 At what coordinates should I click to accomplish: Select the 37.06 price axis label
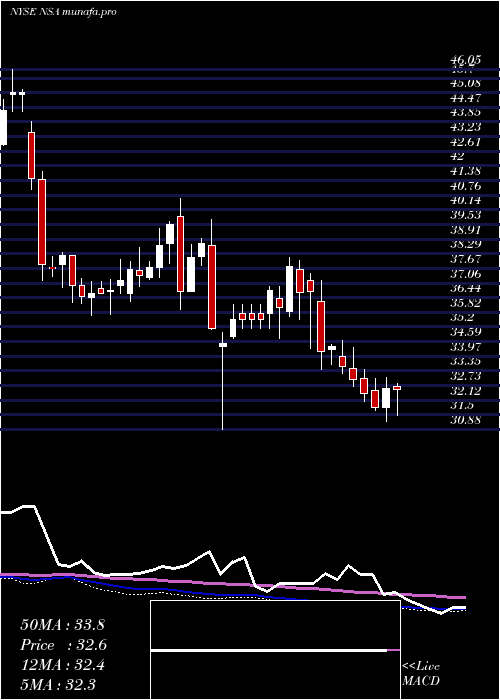click(x=465, y=273)
